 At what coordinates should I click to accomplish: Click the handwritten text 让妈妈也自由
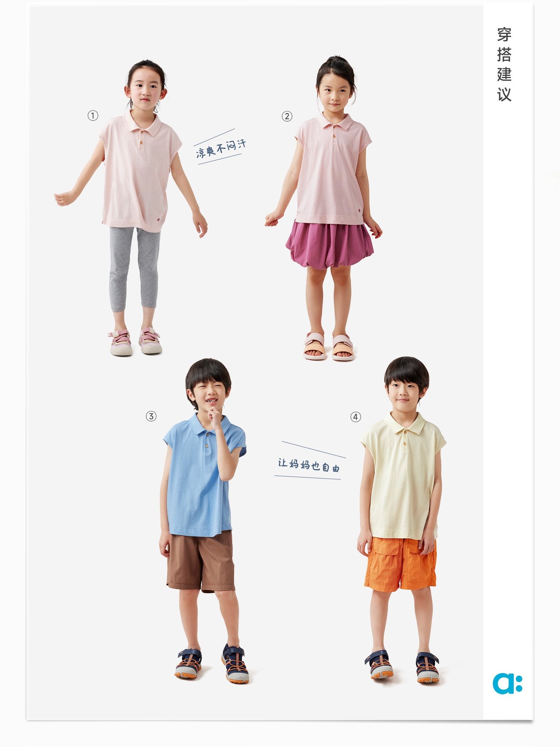[x=309, y=465]
